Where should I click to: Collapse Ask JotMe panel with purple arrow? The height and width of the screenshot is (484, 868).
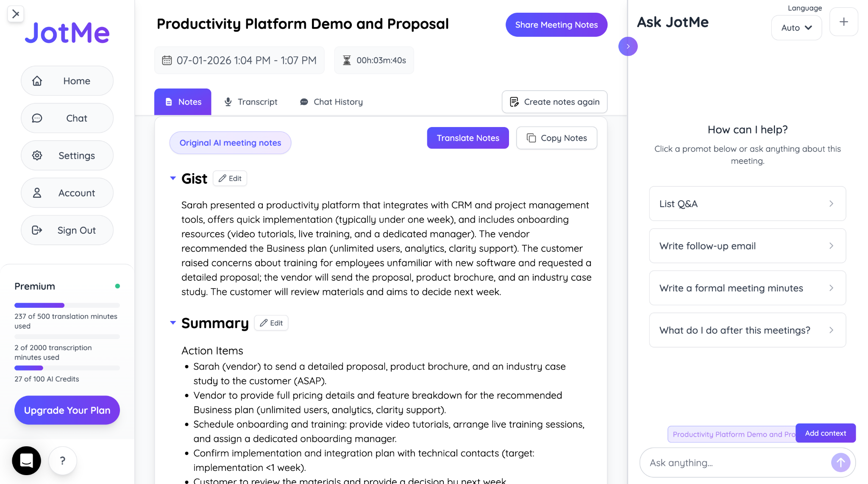pyautogui.click(x=628, y=46)
